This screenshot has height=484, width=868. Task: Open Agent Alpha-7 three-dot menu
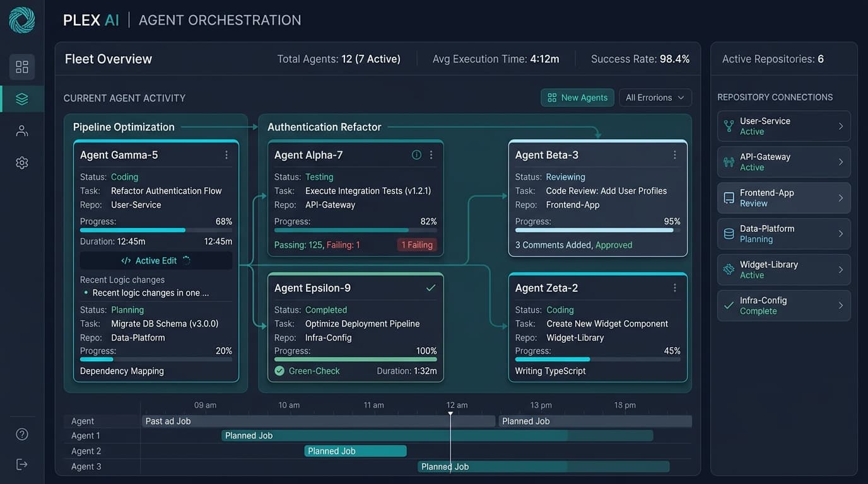431,155
